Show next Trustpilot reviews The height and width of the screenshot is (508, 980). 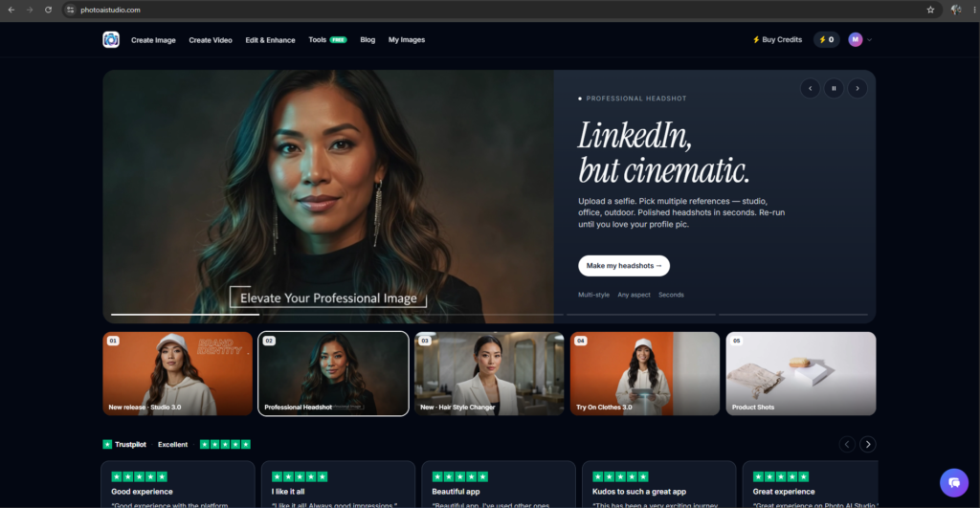point(867,444)
